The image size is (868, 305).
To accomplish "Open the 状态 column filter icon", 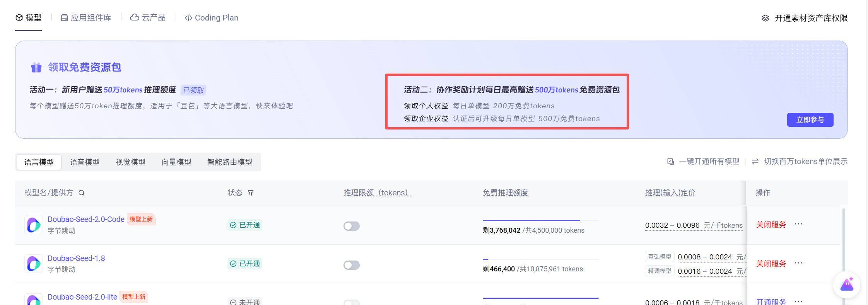I will coord(251,193).
